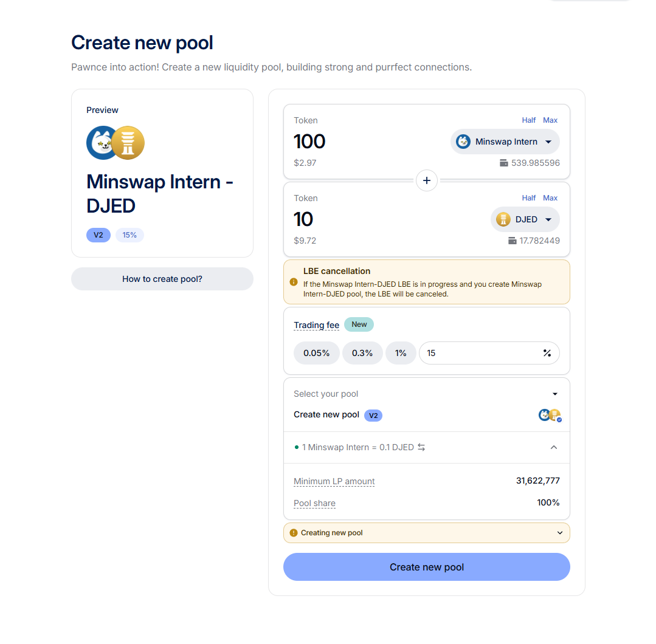Click the plus icon between token boxes
656x644 pixels.
point(427,180)
